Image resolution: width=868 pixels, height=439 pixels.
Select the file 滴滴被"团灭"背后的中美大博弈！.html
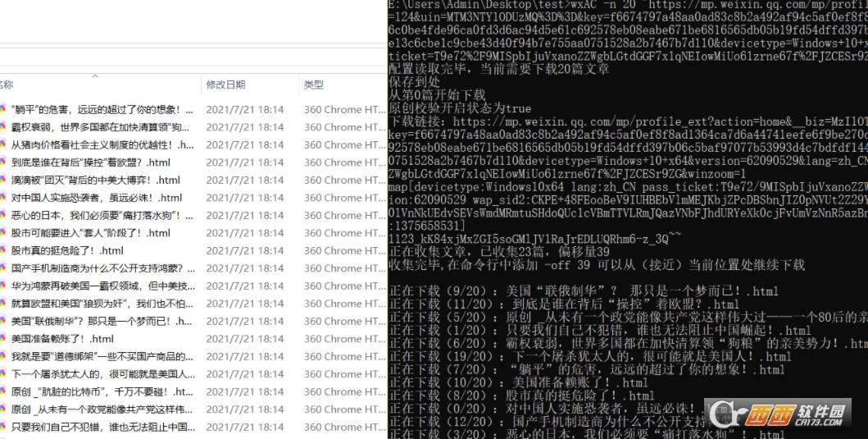96,181
